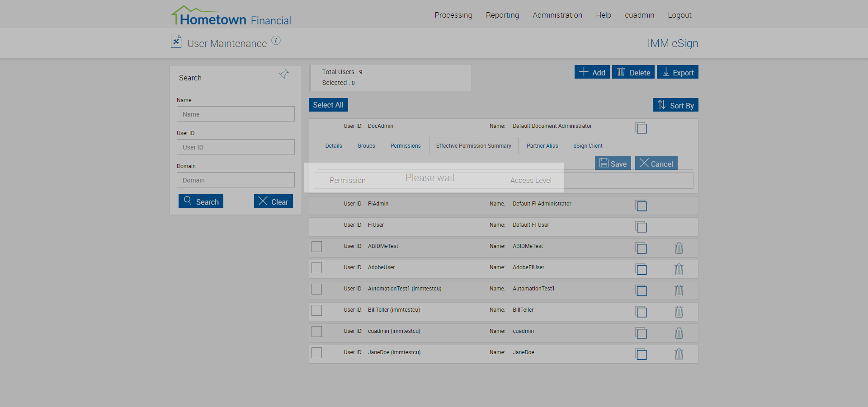Click trash icon on AdobeUser row
The height and width of the screenshot is (407, 868).
(x=679, y=269)
